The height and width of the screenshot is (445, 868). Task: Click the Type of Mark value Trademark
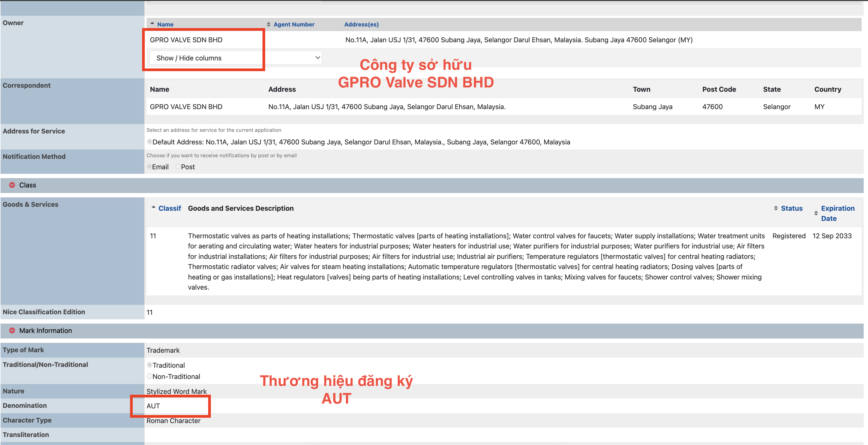point(163,350)
